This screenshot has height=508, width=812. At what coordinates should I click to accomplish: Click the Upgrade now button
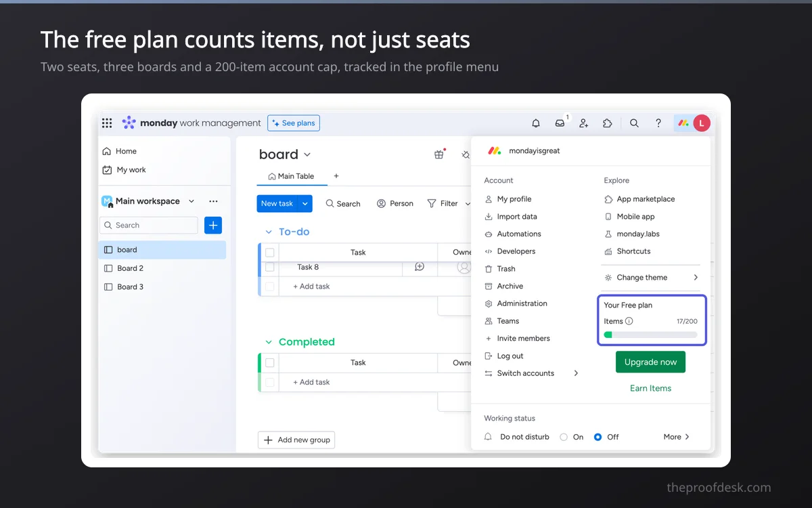pyautogui.click(x=651, y=362)
